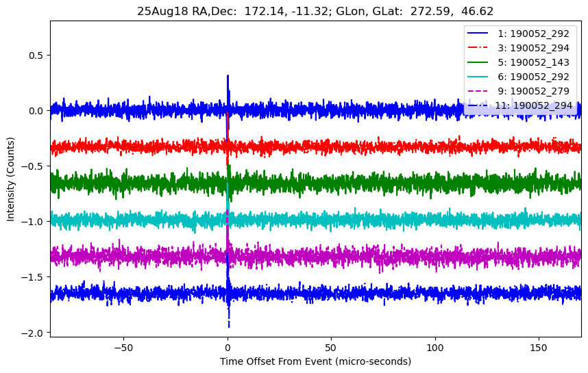Click the y-axis tick label '0.0'
Screen dimensions: 588x373
[x=36, y=111]
